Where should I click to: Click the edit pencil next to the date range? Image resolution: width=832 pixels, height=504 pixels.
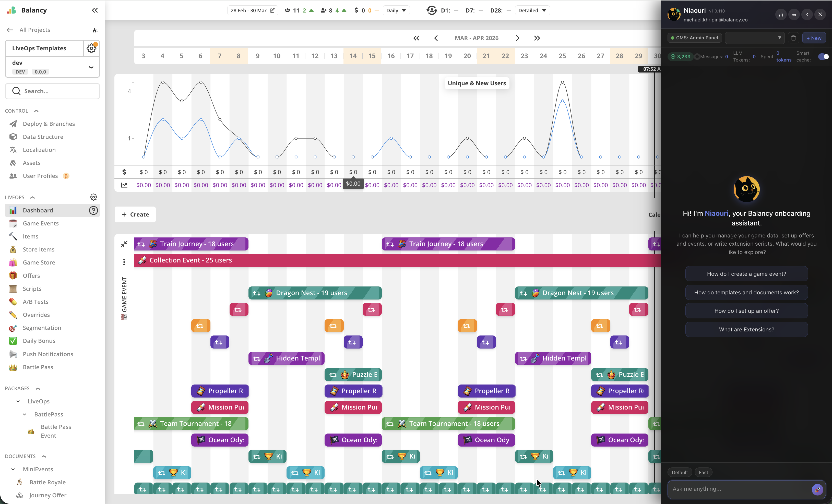point(272,10)
